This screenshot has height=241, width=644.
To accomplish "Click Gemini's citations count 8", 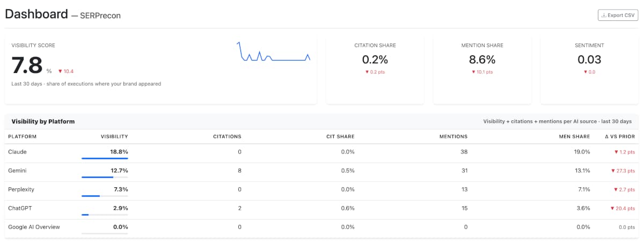I will [x=239, y=171].
